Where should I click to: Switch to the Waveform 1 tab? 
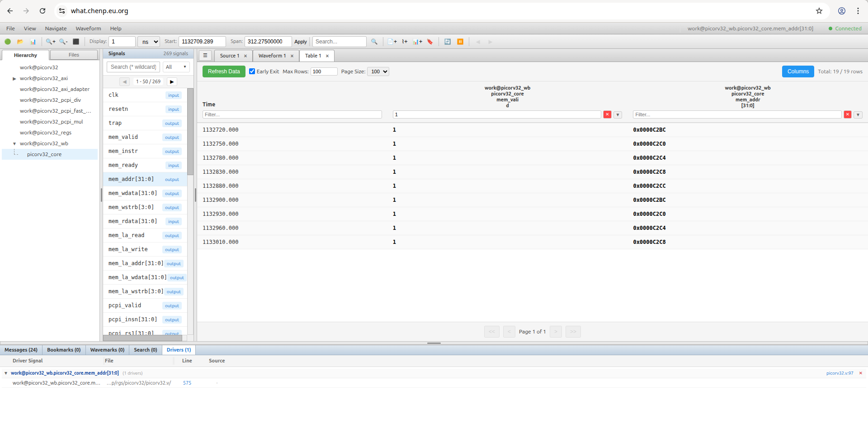click(272, 56)
